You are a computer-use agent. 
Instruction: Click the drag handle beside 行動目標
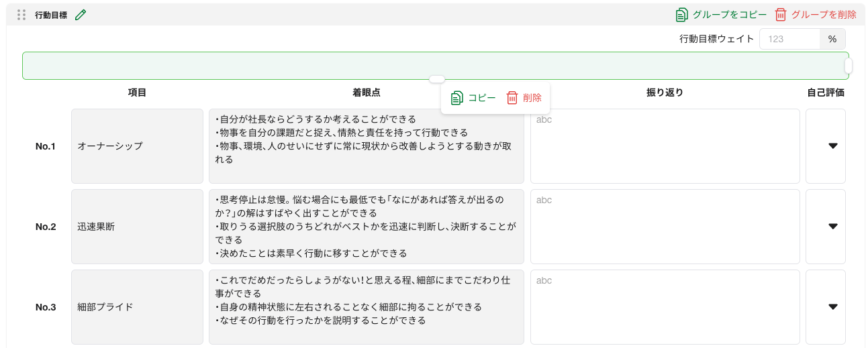pyautogui.click(x=21, y=15)
